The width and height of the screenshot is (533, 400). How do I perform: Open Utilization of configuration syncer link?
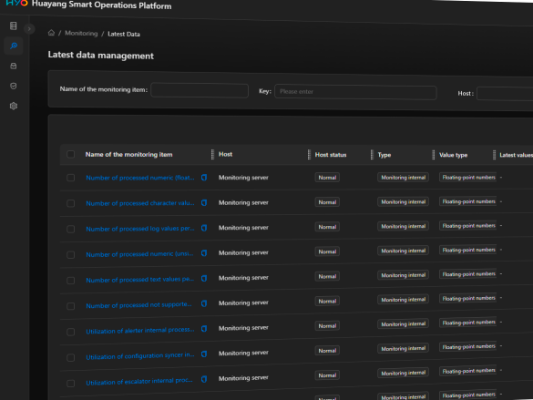click(x=140, y=356)
